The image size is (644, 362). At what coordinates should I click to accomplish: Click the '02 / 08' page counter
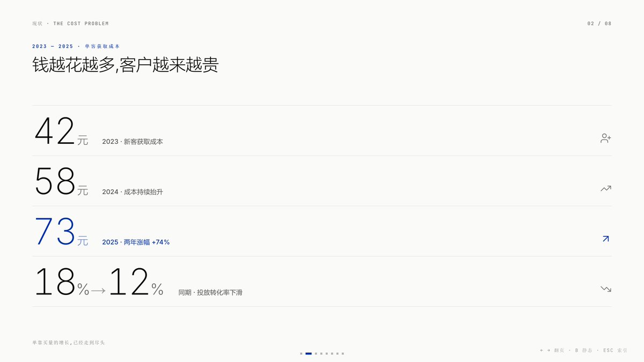click(x=599, y=24)
